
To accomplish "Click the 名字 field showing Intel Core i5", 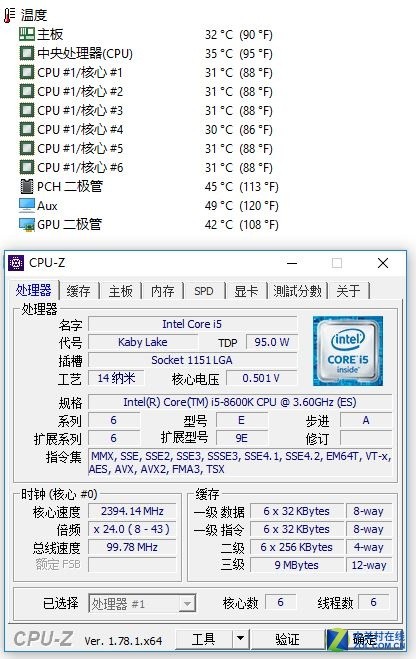I will [192, 324].
